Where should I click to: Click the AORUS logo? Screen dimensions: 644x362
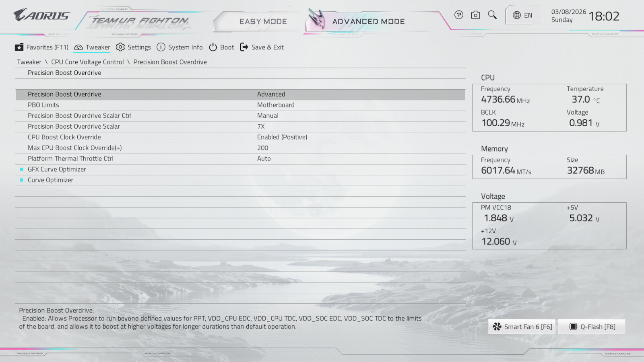point(41,16)
